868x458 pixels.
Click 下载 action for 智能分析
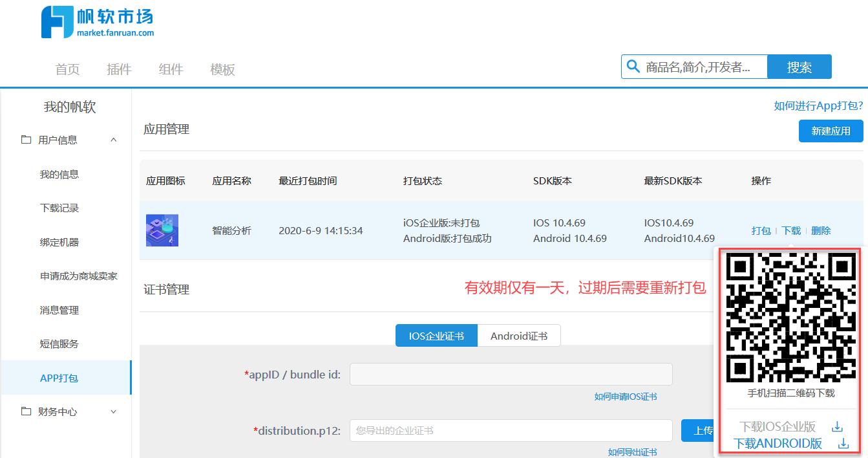click(791, 230)
